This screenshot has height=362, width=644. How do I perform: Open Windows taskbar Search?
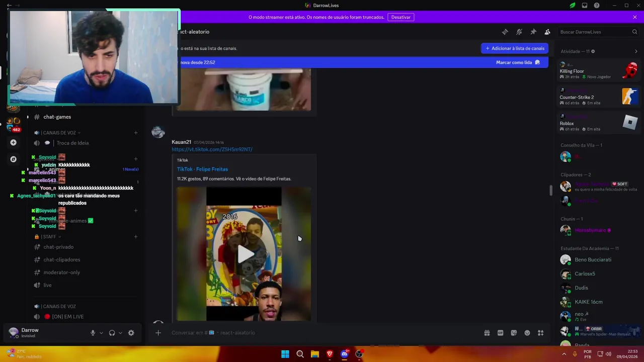[x=300, y=354]
